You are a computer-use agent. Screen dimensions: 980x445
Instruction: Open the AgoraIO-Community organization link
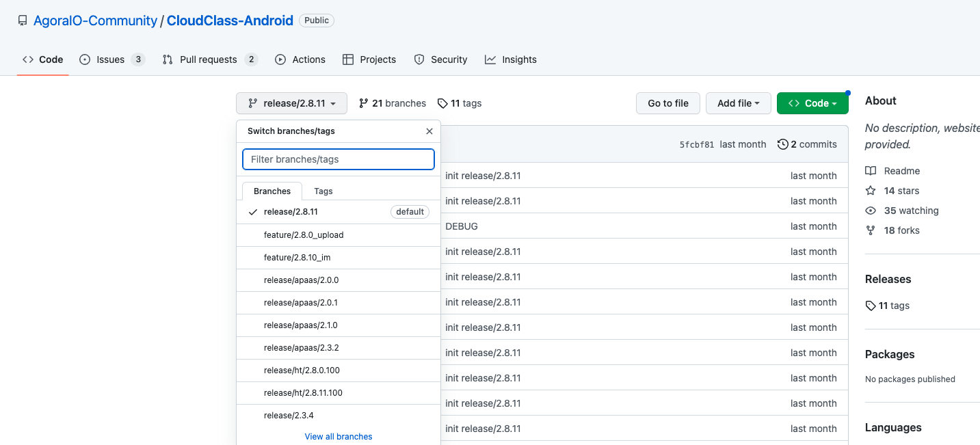[96, 21]
